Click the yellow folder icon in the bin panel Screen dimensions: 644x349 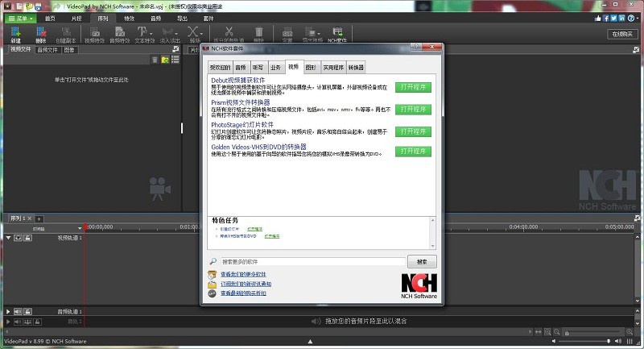point(165,60)
